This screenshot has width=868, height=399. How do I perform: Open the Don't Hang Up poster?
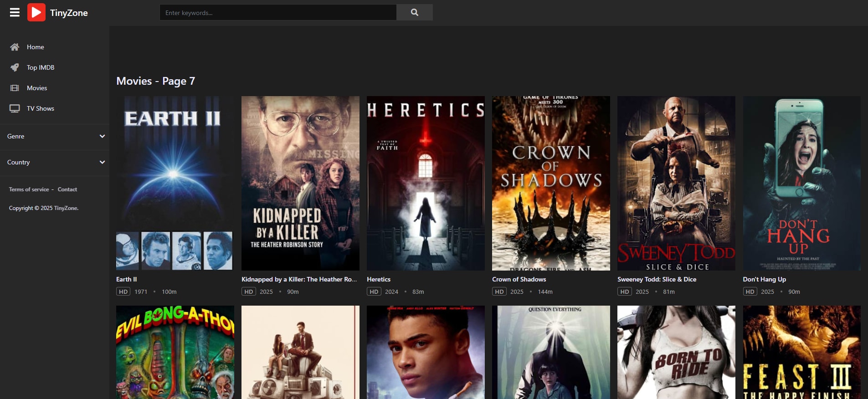[801, 183]
